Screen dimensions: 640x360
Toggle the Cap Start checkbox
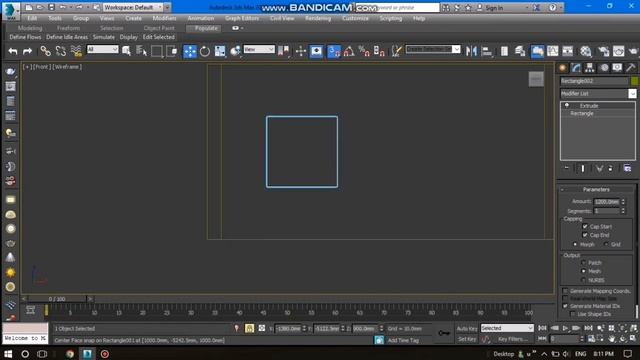click(x=585, y=226)
